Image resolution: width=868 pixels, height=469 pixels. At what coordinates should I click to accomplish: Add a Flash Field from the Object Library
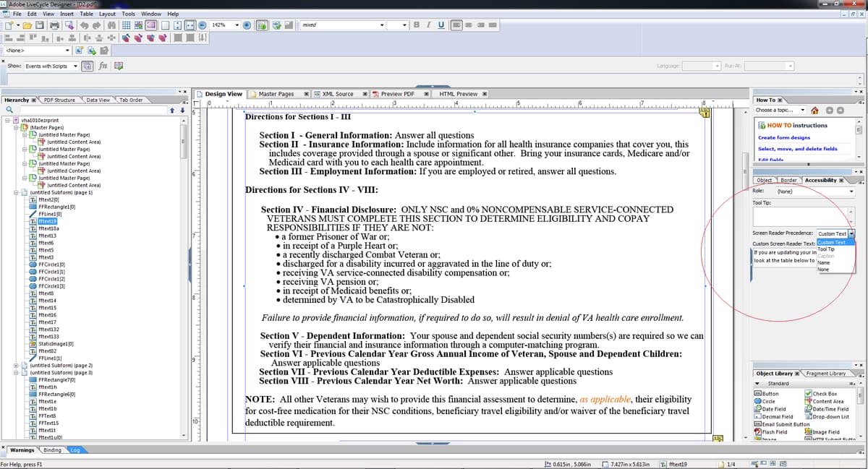[775, 431]
